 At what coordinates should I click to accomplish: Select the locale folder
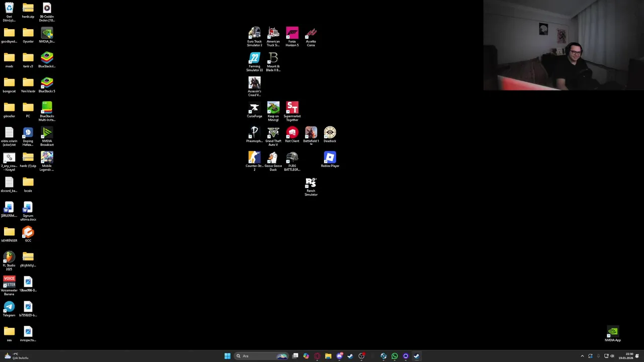tap(28, 185)
